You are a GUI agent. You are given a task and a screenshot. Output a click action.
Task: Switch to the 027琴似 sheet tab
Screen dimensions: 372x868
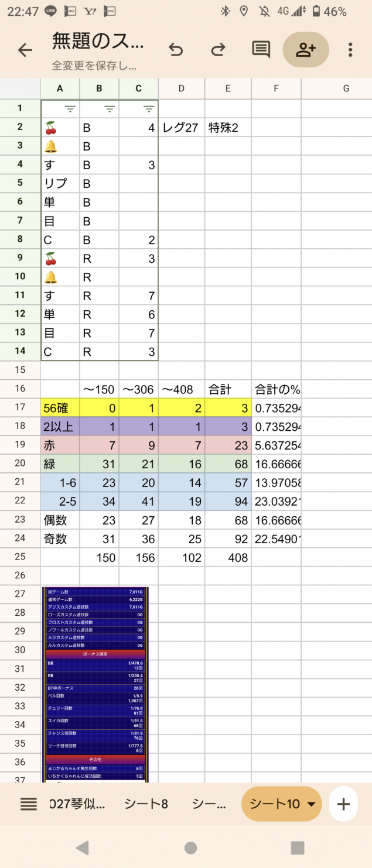pyautogui.click(x=79, y=804)
